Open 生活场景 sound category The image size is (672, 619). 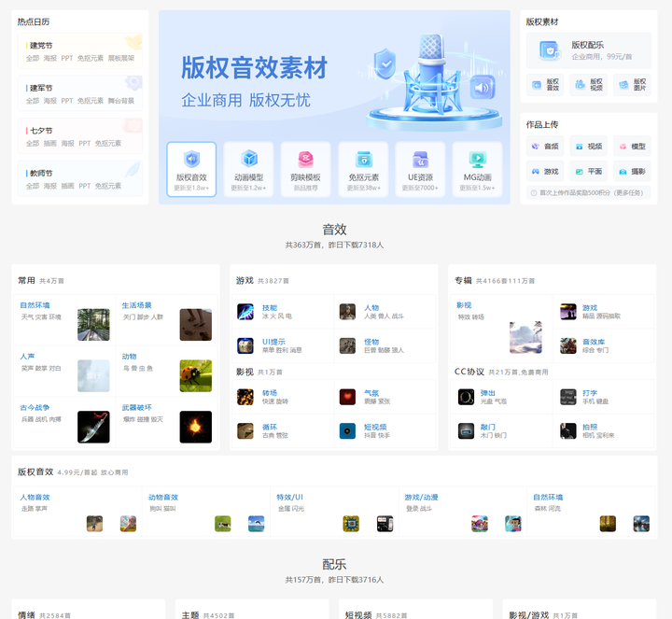pos(136,305)
